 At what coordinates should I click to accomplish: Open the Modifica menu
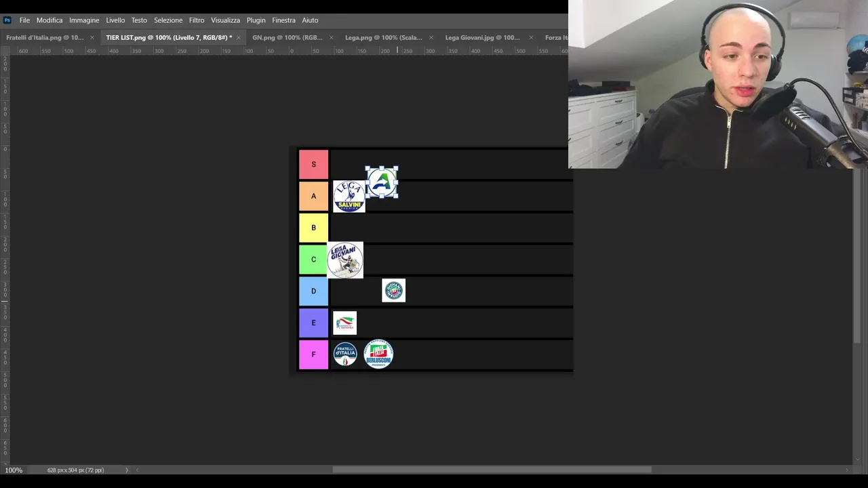pos(50,20)
